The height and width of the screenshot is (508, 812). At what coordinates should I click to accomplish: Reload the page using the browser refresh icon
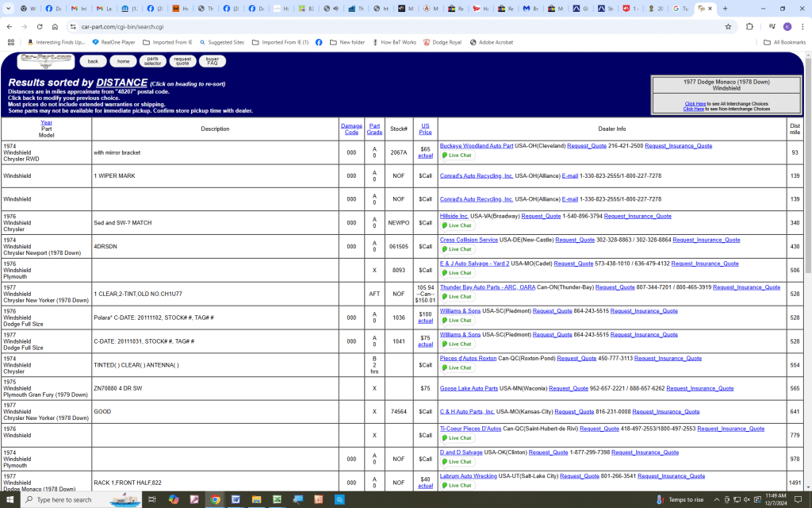tap(39, 26)
